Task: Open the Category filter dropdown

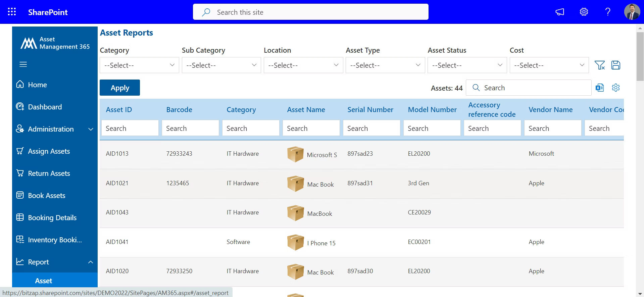Action: (x=139, y=65)
